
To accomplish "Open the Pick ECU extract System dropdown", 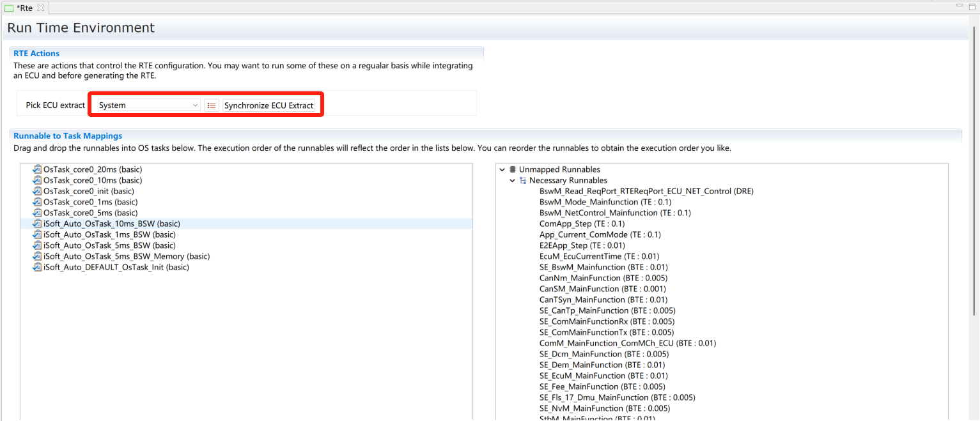I will point(148,105).
